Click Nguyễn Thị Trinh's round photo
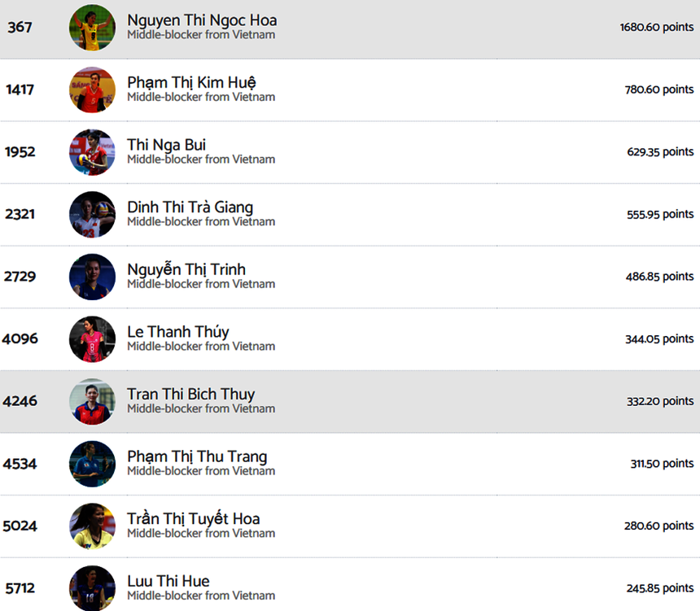 [x=92, y=277]
